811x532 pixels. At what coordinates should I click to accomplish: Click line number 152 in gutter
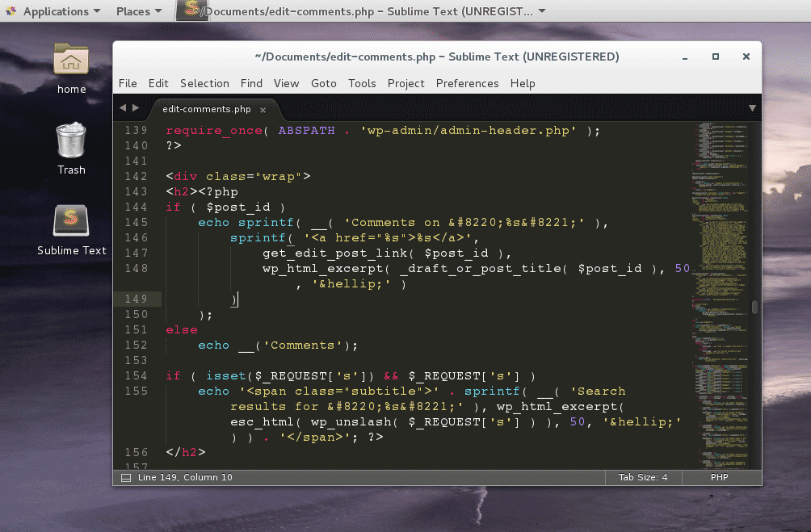click(x=136, y=345)
